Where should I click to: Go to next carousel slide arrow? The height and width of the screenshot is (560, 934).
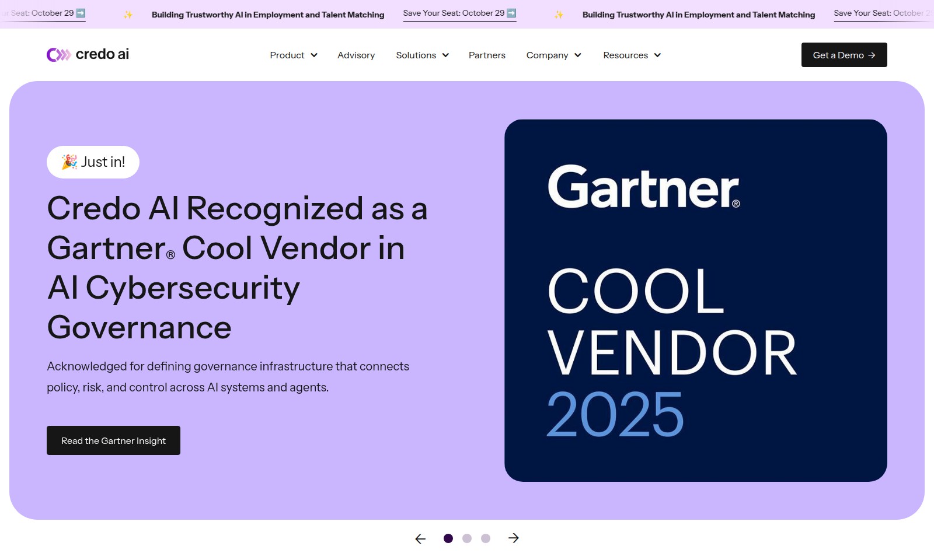coord(514,538)
